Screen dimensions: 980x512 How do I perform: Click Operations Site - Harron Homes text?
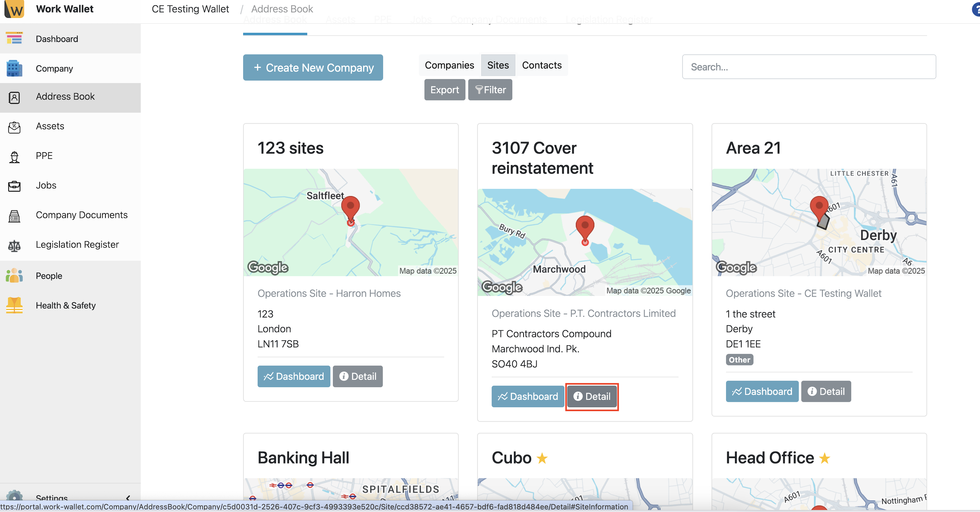pyautogui.click(x=329, y=293)
